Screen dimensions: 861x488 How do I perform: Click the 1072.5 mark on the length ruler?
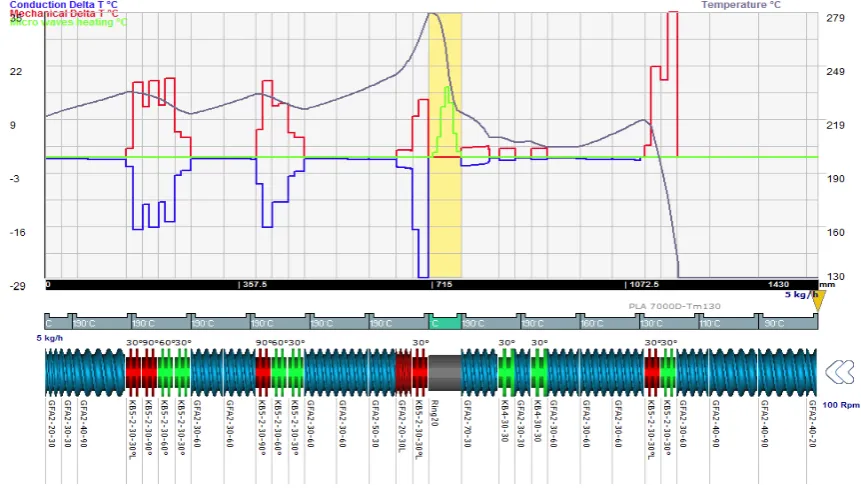click(642, 284)
